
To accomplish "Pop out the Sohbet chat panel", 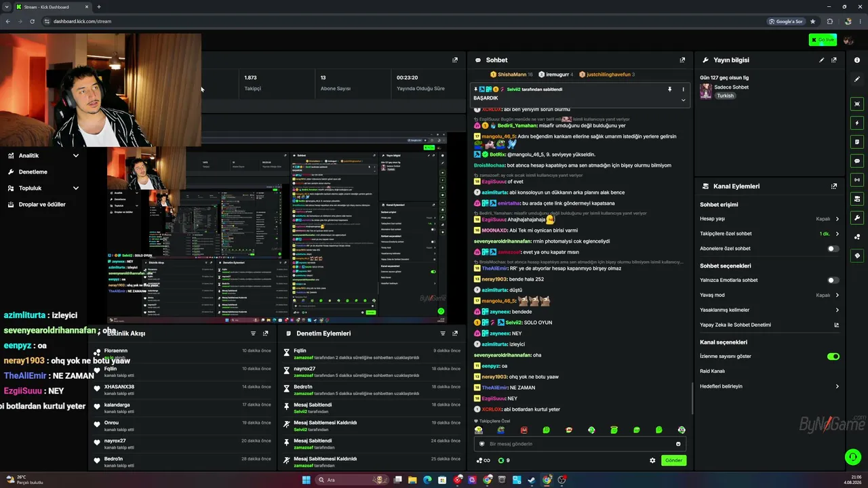I will (682, 60).
